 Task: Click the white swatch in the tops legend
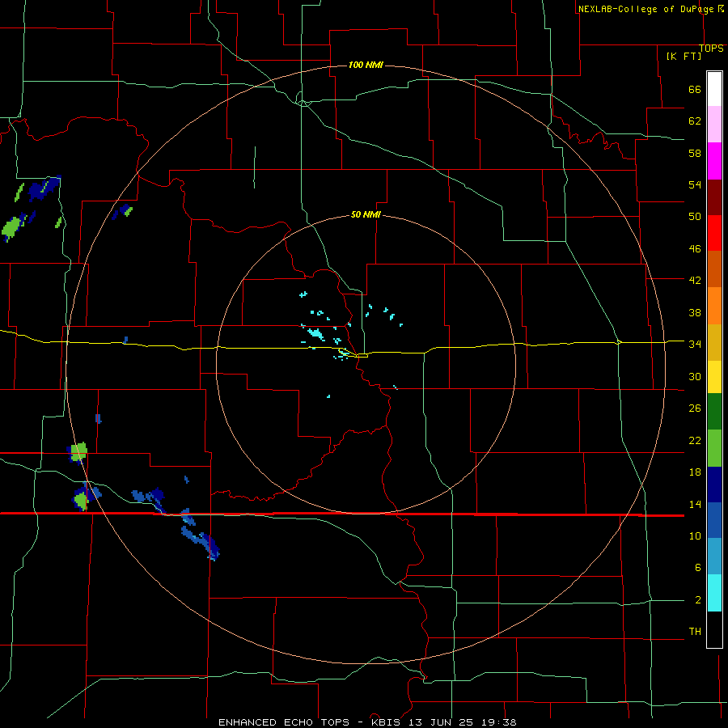(714, 89)
